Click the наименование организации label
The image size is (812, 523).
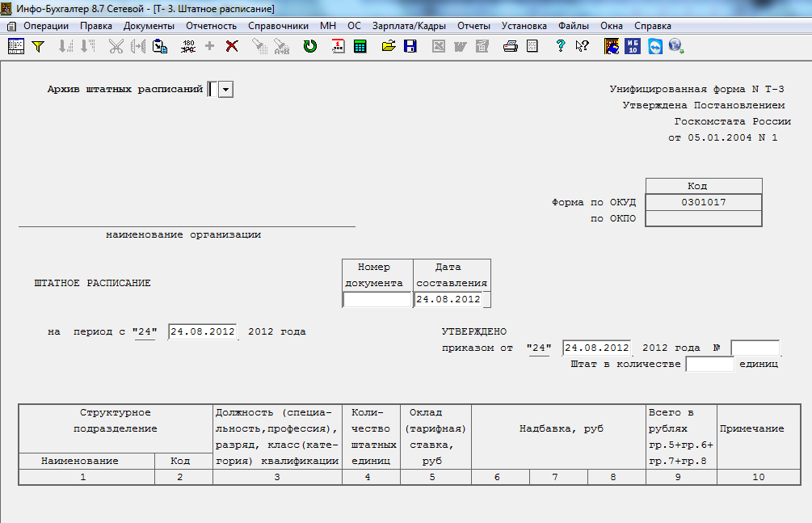183,234
